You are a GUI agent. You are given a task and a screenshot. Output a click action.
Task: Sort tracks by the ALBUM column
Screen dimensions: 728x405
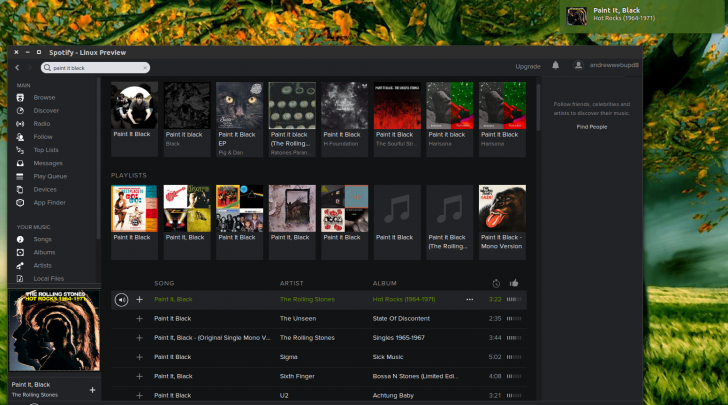(x=384, y=283)
